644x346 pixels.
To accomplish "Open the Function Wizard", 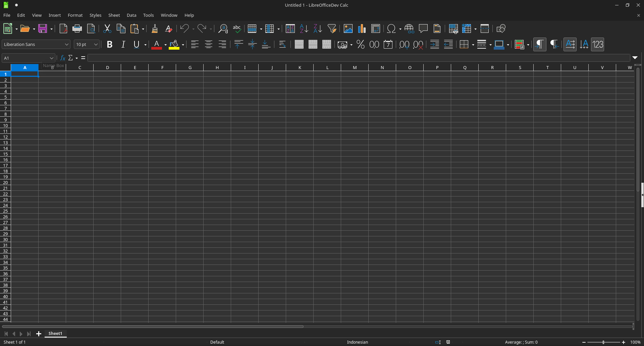I will (x=63, y=58).
